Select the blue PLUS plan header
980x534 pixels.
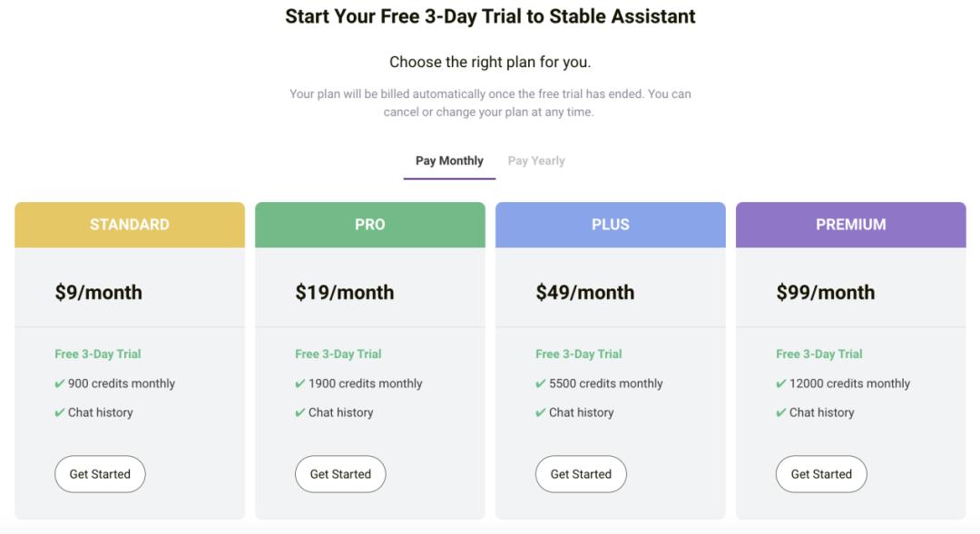(611, 225)
